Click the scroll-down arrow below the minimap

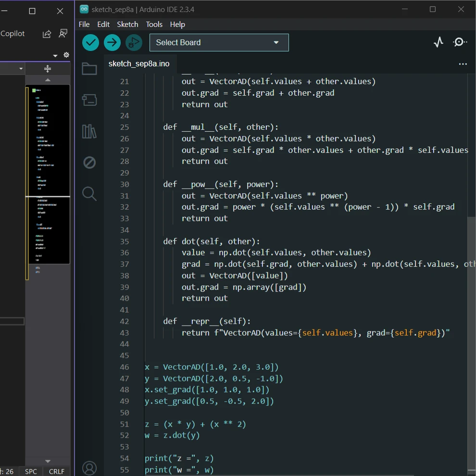tap(48, 461)
